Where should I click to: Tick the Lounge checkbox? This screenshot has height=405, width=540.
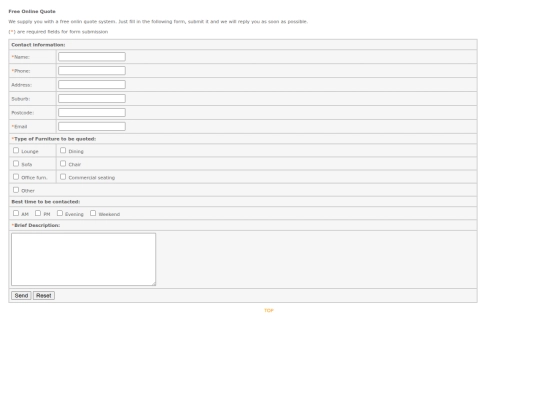pyautogui.click(x=16, y=150)
